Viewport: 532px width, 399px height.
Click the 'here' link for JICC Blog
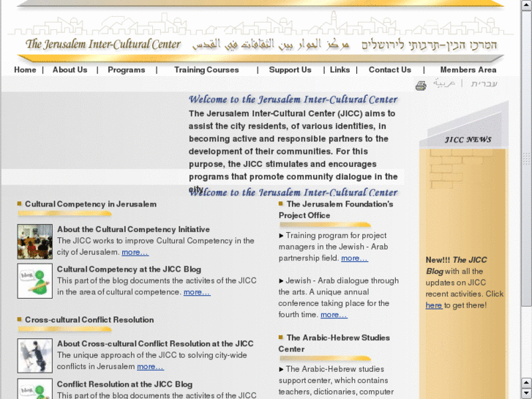coord(434,305)
